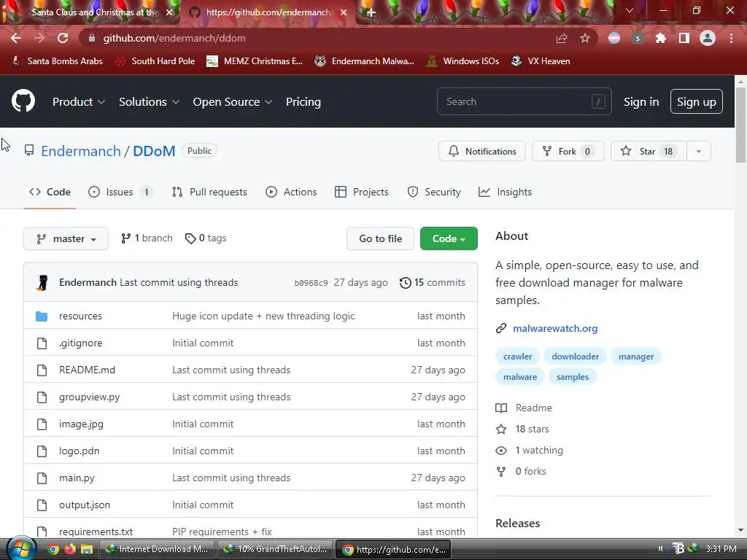747x560 pixels.
Task: Open the main.py file
Action: click(77, 478)
